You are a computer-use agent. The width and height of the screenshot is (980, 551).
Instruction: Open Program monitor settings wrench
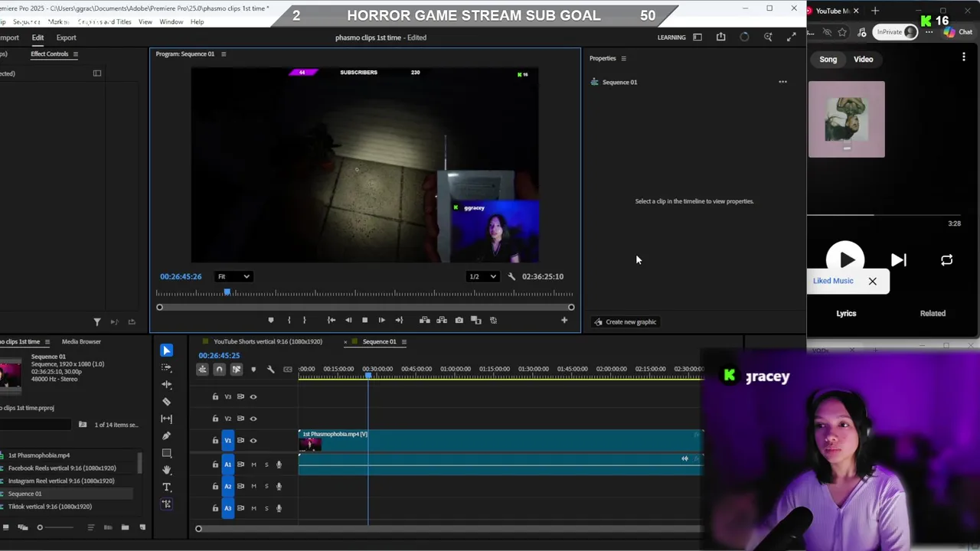point(511,276)
